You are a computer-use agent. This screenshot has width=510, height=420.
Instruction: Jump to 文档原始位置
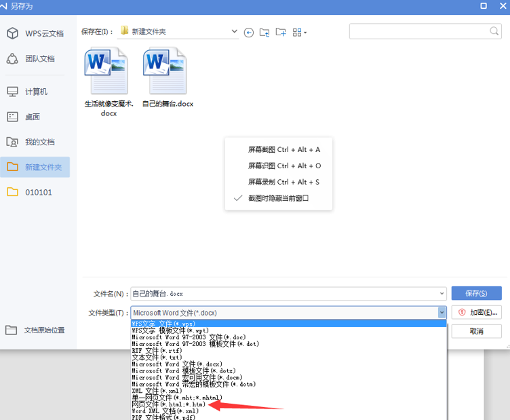click(35, 330)
